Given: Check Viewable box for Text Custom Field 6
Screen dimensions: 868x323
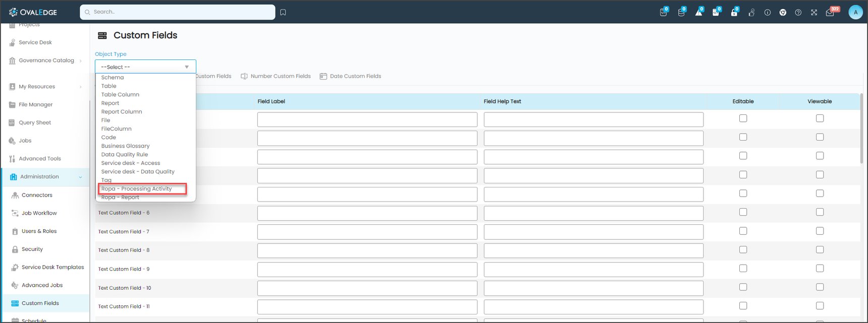Looking at the screenshot, I should point(820,212).
